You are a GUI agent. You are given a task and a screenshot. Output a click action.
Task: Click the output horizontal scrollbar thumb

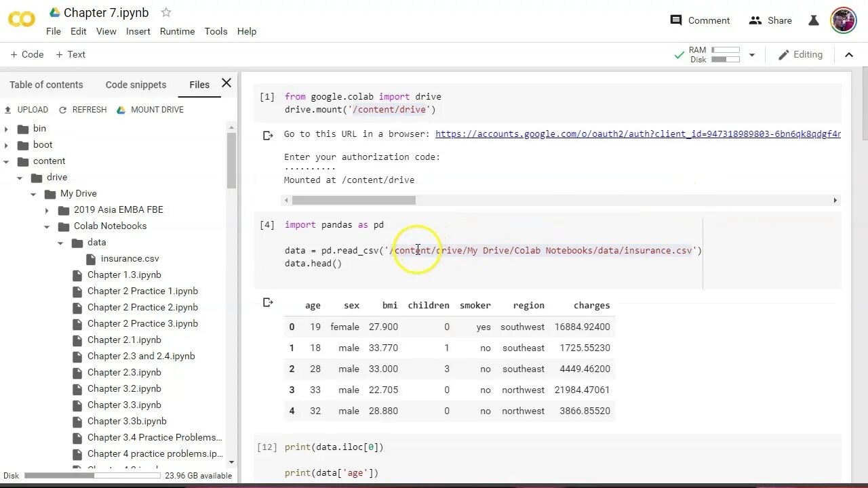[353, 200]
